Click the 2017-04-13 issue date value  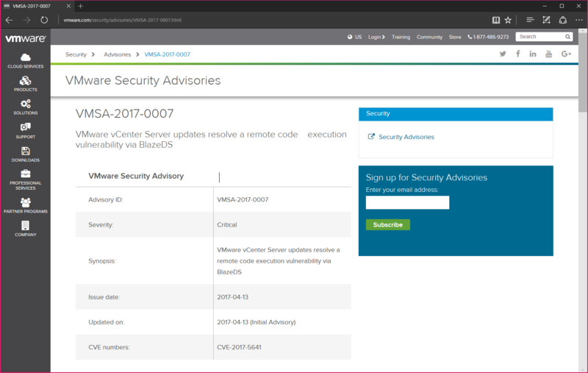point(232,296)
